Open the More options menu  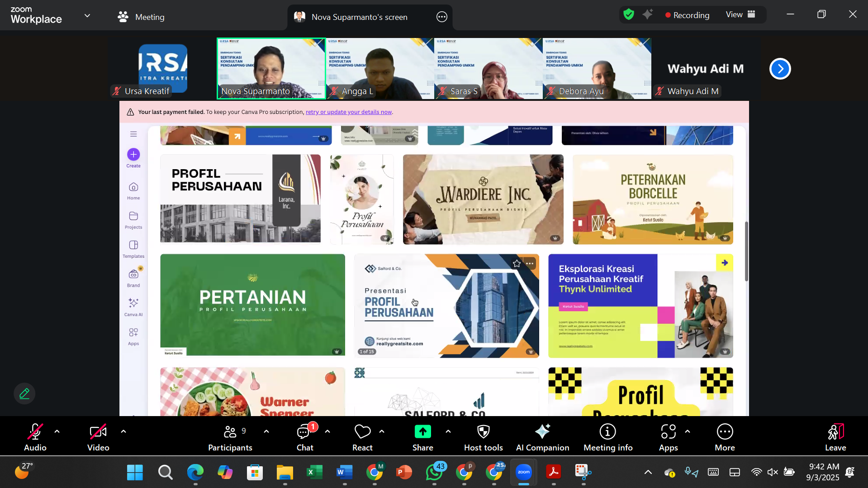724,437
